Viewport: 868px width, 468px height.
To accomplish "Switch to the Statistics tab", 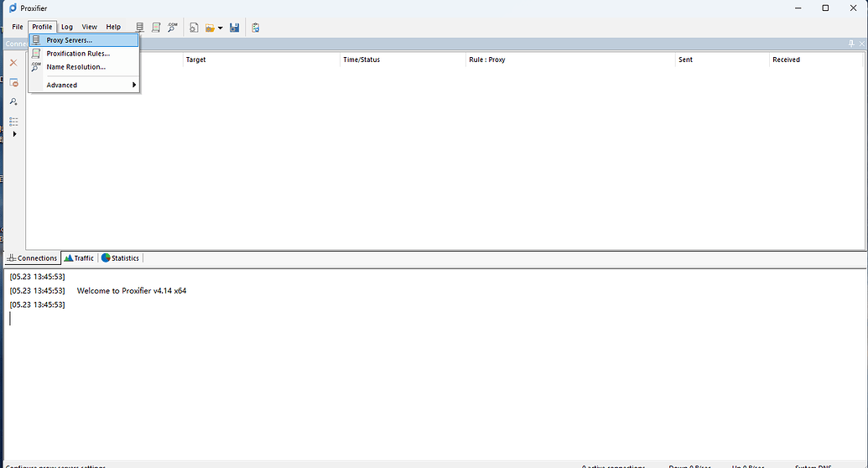I will 120,258.
